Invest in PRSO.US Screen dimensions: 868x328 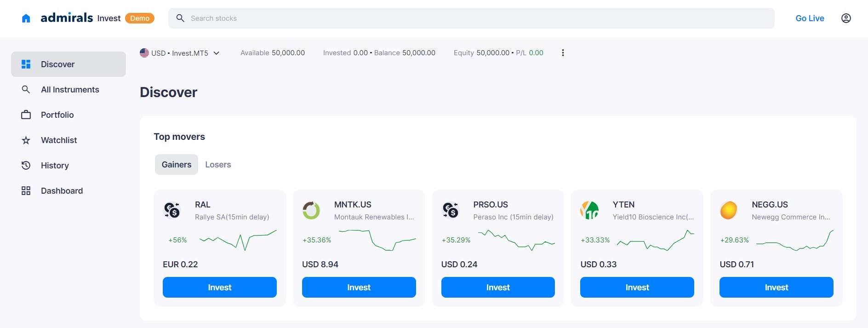pyautogui.click(x=498, y=287)
